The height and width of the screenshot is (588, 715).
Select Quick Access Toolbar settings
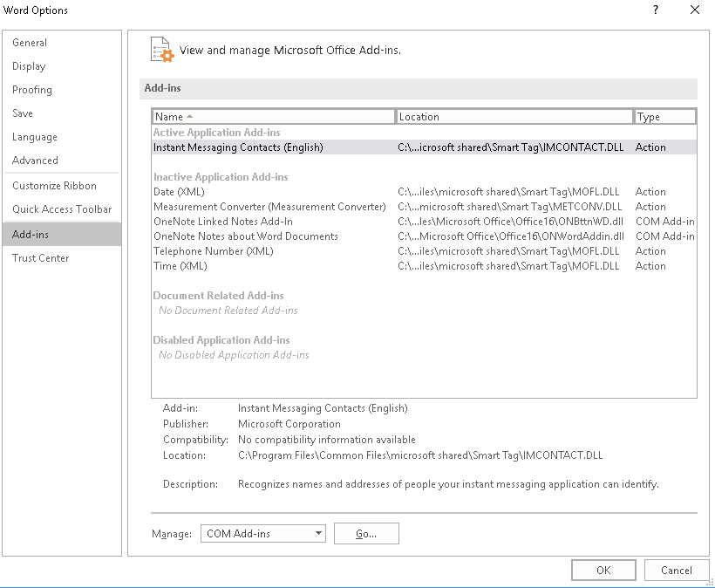point(62,209)
